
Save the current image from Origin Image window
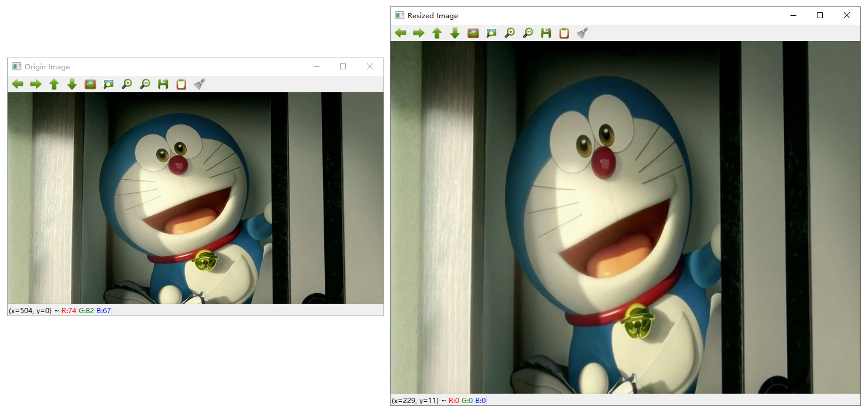tap(163, 84)
